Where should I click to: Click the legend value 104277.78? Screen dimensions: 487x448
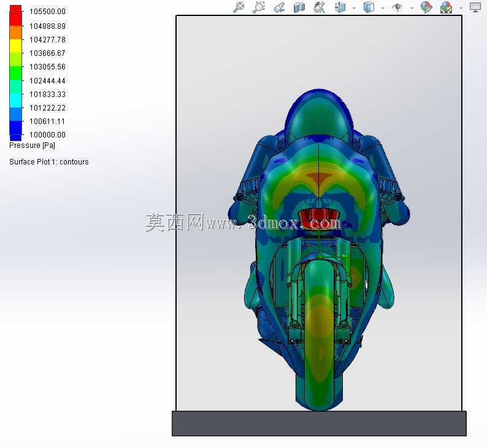[x=47, y=40]
